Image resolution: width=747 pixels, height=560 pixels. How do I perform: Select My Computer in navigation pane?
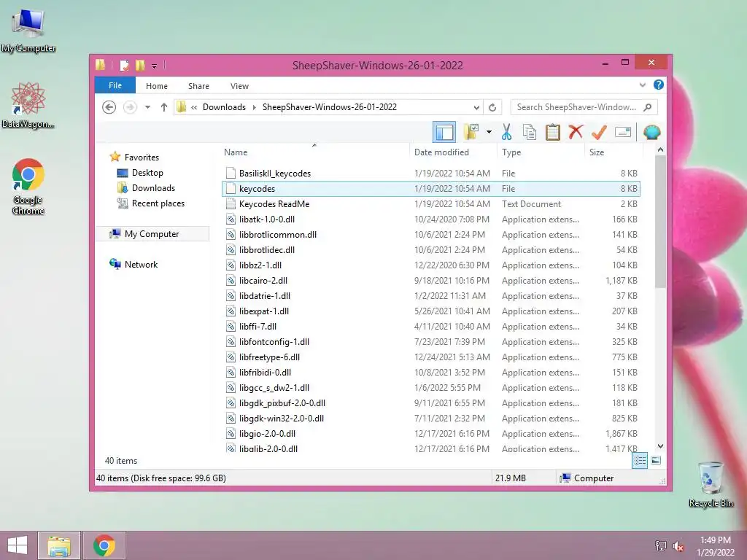pyautogui.click(x=152, y=234)
